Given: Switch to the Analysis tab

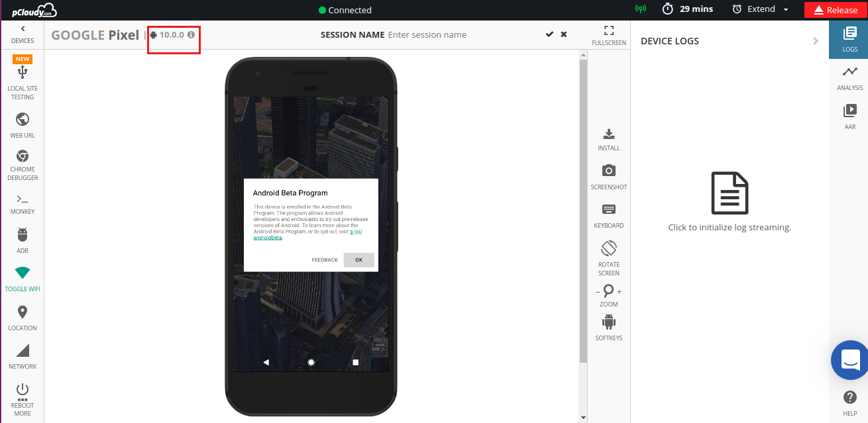Looking at the screenshot, I should (x=850, y=78).
